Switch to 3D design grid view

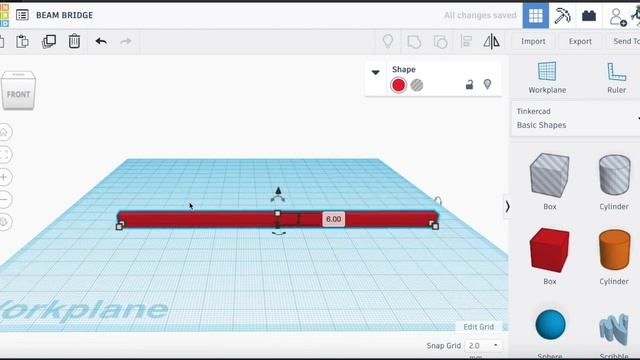pyautogui.click(x=536, y=16)
